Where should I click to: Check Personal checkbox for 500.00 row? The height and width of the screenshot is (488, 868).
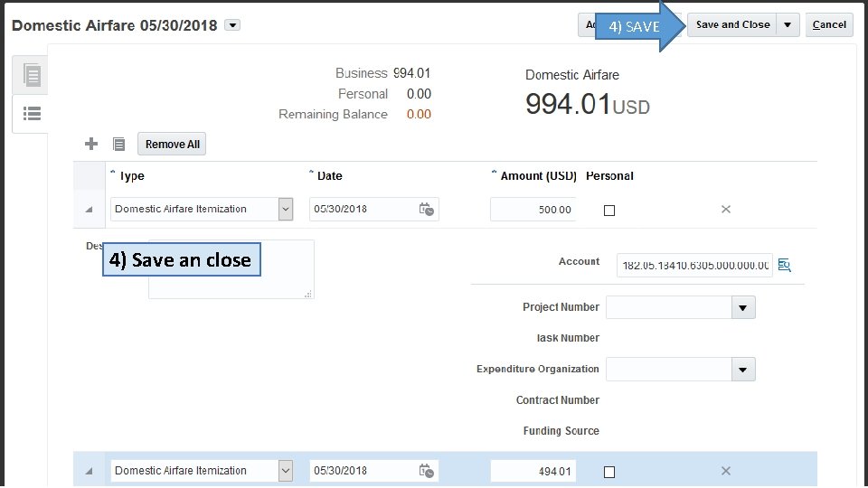(609, 211)
